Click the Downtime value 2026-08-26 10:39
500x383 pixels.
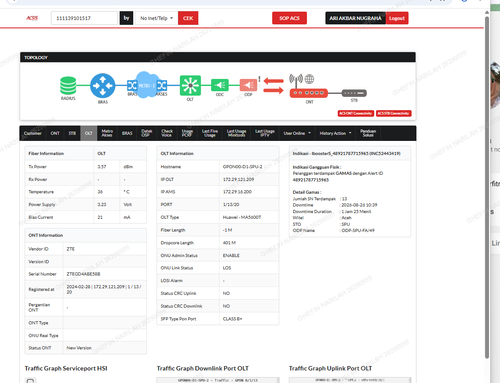coord(359,205)
